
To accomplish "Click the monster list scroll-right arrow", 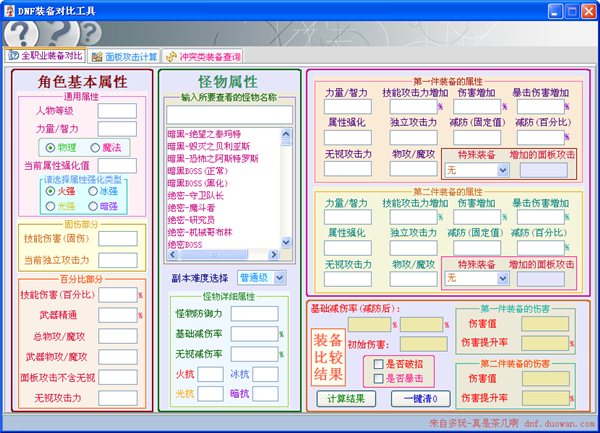I will (273, 254).
